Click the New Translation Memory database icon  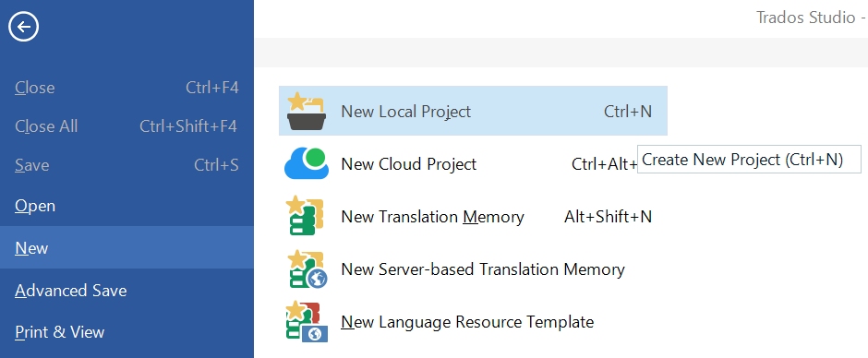(x=304, y=216)
